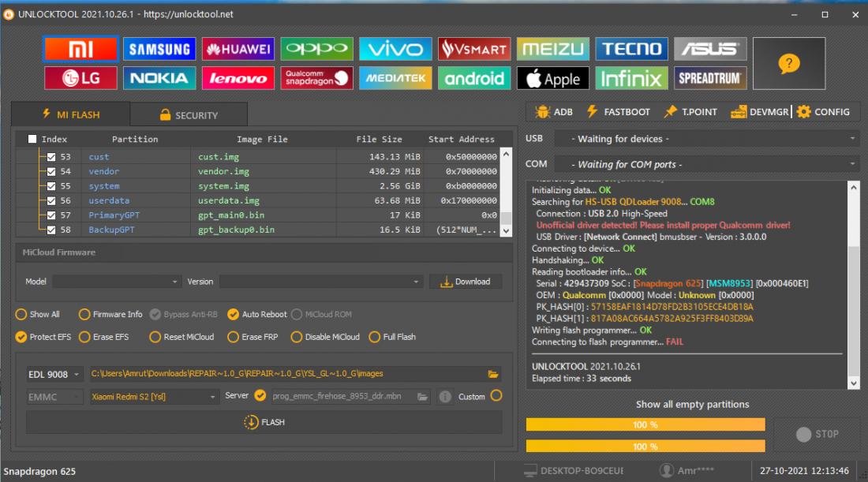868x482 pixels.
Task: Select the Samsung brand icon
Action: [x=159, y=49]
